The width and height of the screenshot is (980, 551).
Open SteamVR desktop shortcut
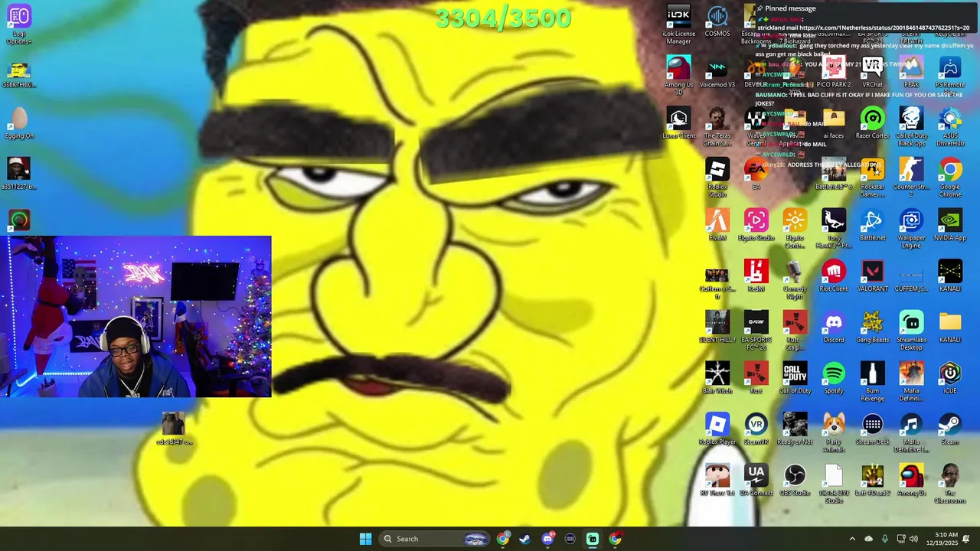756,429
